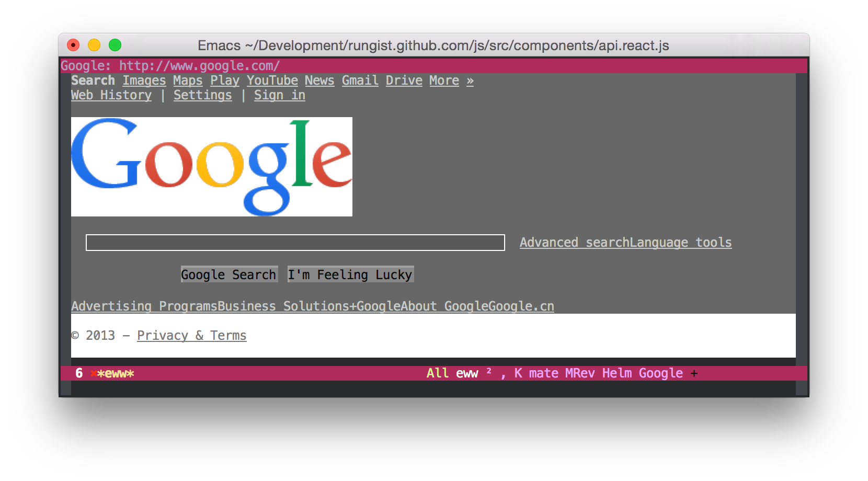
Task: Go to Google News link
Action: [319, 81]
